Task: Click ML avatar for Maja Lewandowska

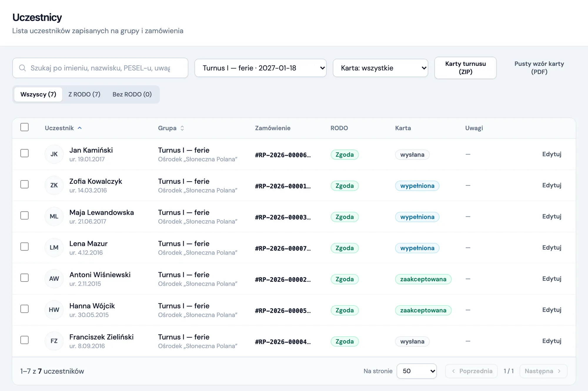Action: [x=54, y=216]
